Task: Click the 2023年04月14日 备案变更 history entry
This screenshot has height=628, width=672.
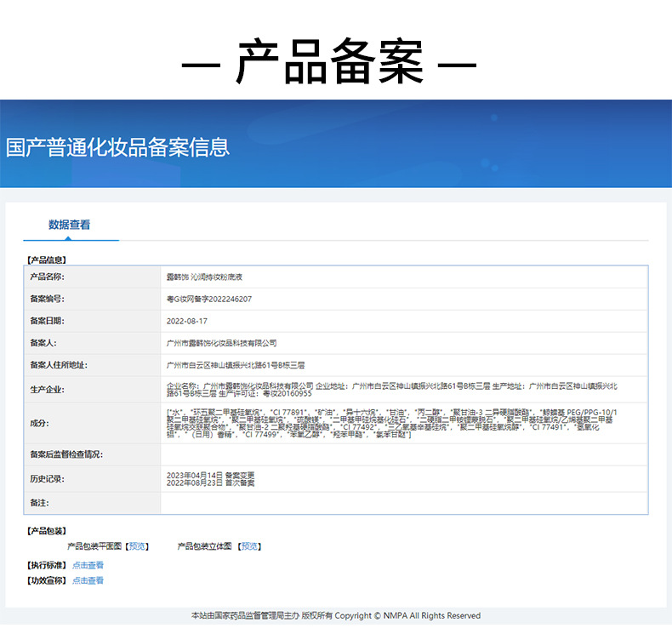Action: click(x=210, y=476)
